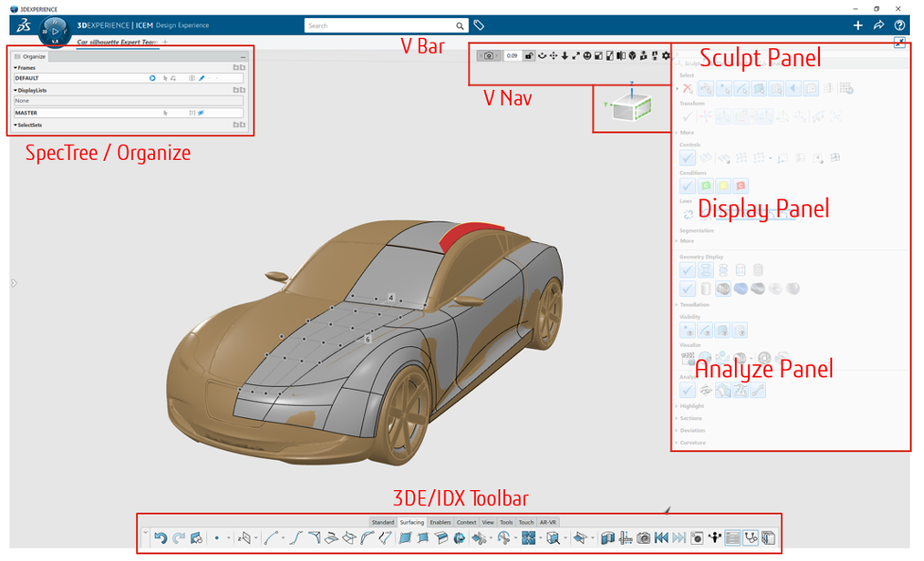Viewport: 924px width, 561px height.
Task: Collapse the Frames section in the Organize panel
Action: pyautogui.click(x=16, y=67)
